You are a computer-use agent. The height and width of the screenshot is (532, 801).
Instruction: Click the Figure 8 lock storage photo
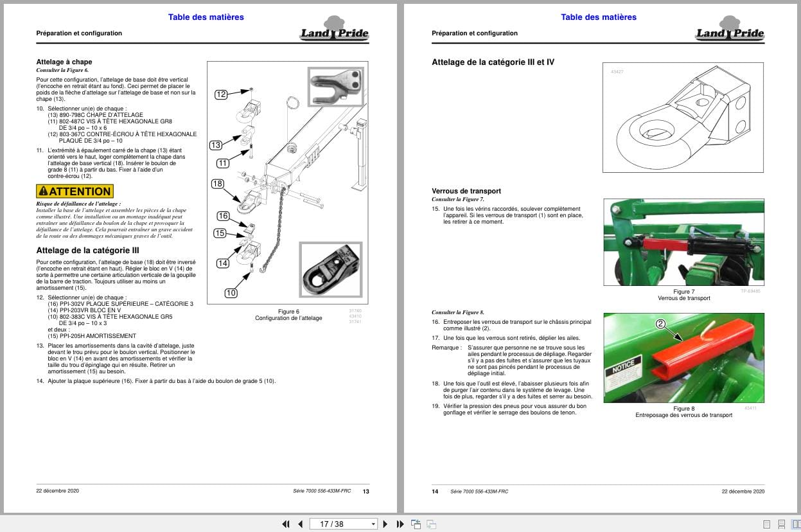(x=683, y=358)
